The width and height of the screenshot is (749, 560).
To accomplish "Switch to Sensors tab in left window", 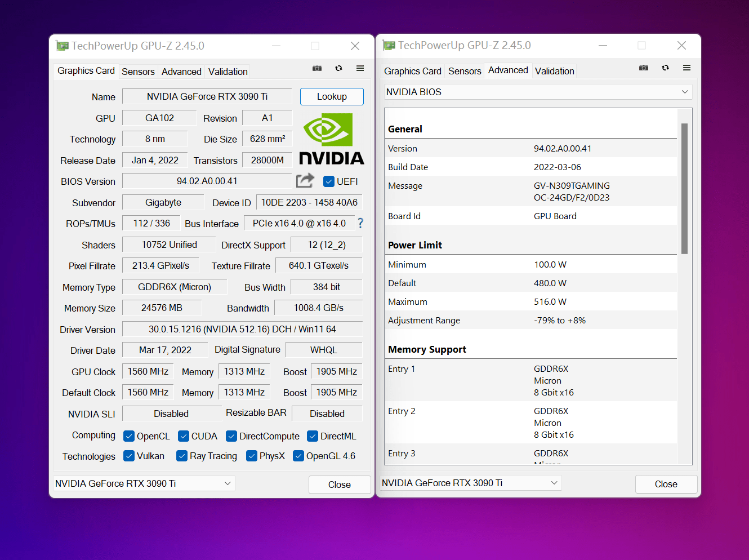I will [138, 72].
